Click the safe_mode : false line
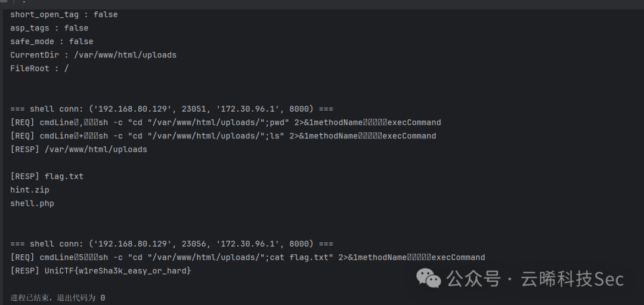The height and width of the screenshot is (305, 644). pos(52,42)
